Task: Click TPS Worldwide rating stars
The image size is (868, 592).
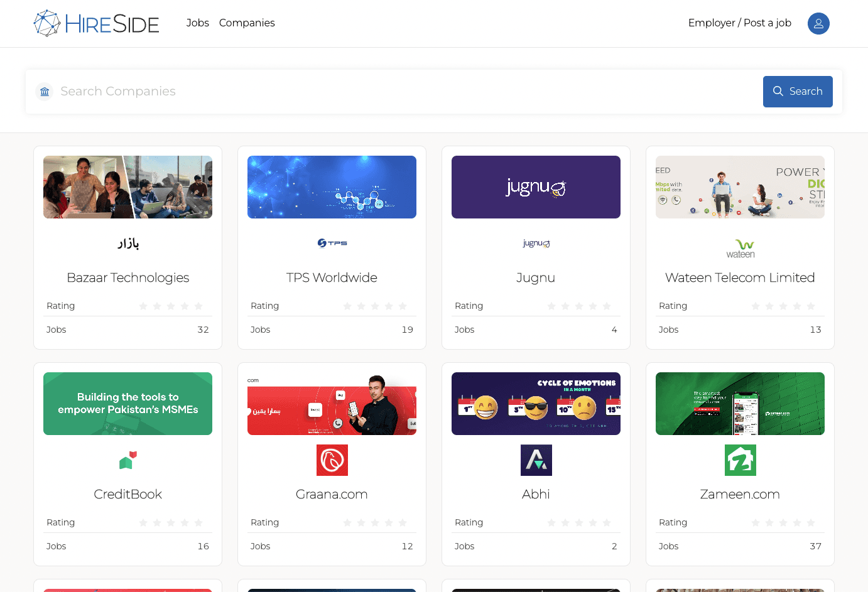Action: (x=375, y=306)
